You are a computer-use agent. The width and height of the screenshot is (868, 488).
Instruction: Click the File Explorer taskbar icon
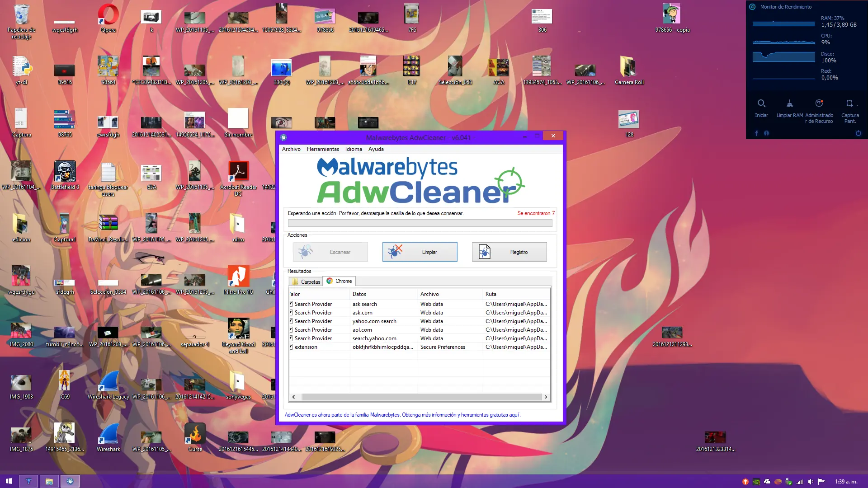pos(49,481)
